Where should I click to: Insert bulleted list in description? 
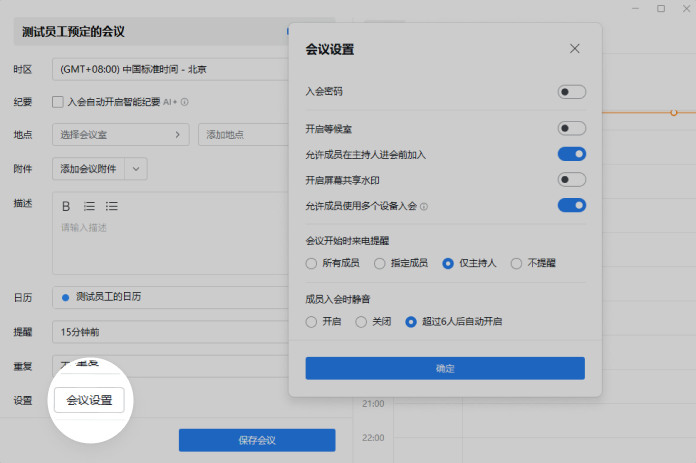[111, 206]
